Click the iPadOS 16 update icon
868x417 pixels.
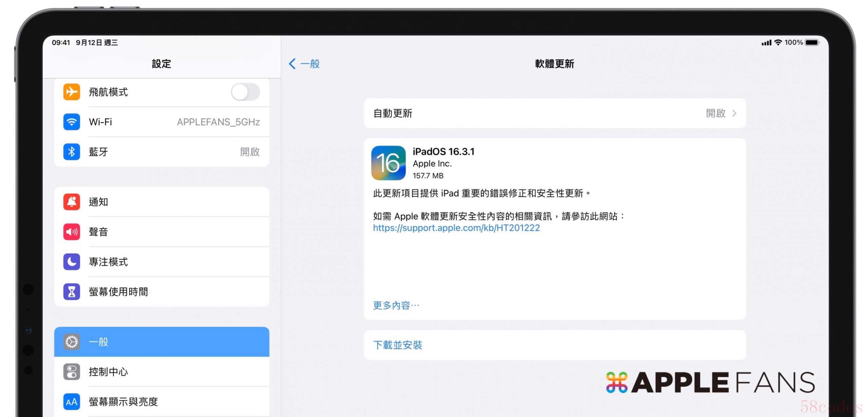click(x=388, y=163)
